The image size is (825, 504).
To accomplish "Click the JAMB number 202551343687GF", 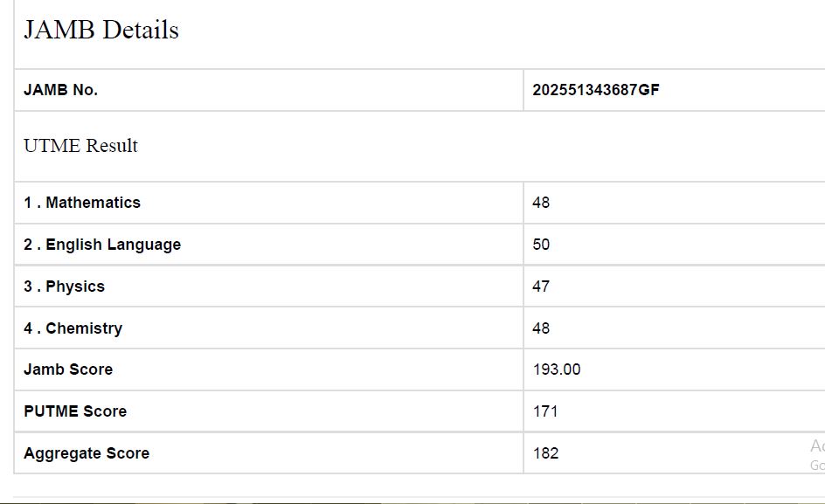I will point(596,90).
